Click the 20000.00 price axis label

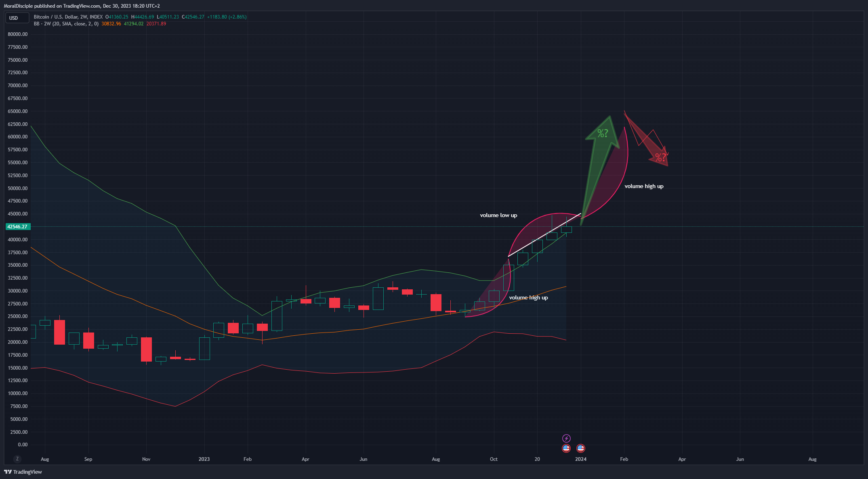(18, 342)
